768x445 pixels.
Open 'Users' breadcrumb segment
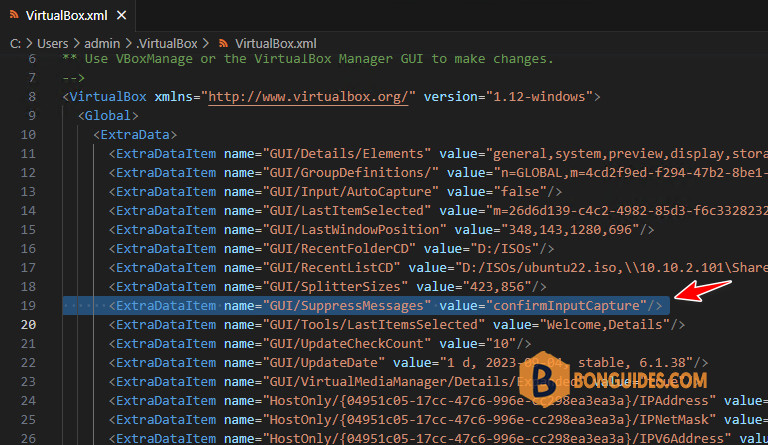click(52, 44)
